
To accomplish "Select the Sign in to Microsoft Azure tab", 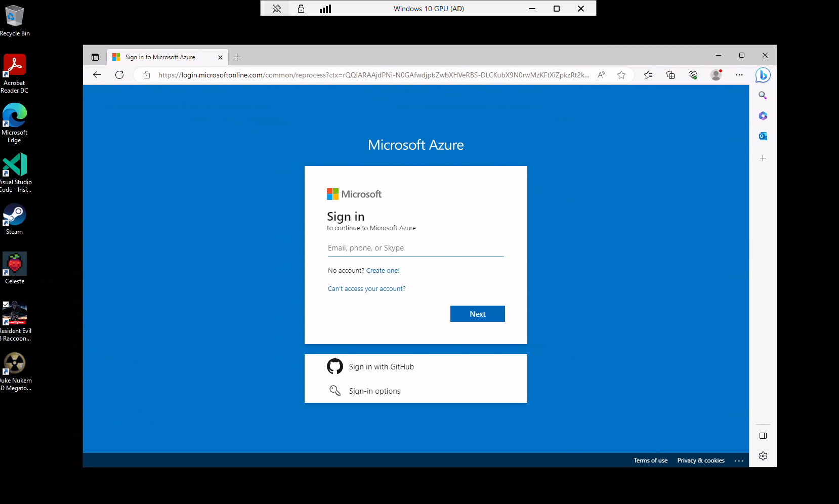I will pyautogui.click(x=162, y=57).
